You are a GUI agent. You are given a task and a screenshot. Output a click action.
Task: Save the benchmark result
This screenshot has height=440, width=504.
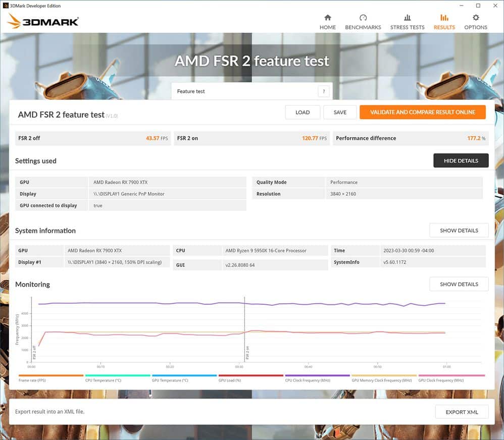(340, 112)
